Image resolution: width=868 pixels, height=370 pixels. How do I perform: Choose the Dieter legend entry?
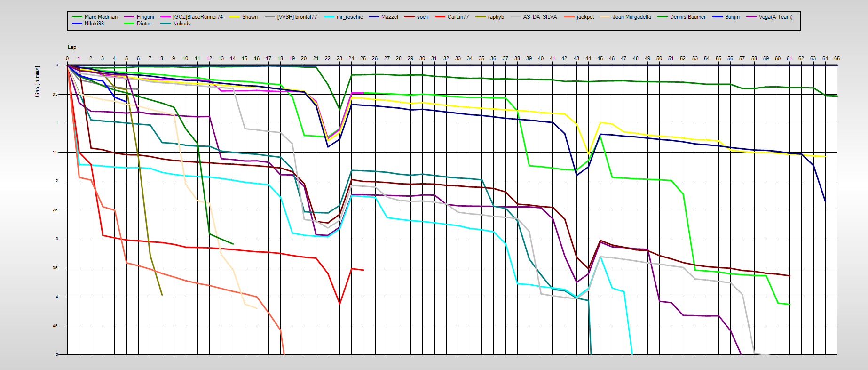pos(143,24)
